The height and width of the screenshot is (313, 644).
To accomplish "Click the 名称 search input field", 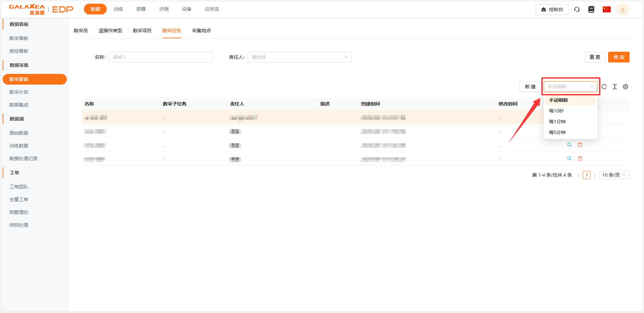I will (x=161, y=57).
